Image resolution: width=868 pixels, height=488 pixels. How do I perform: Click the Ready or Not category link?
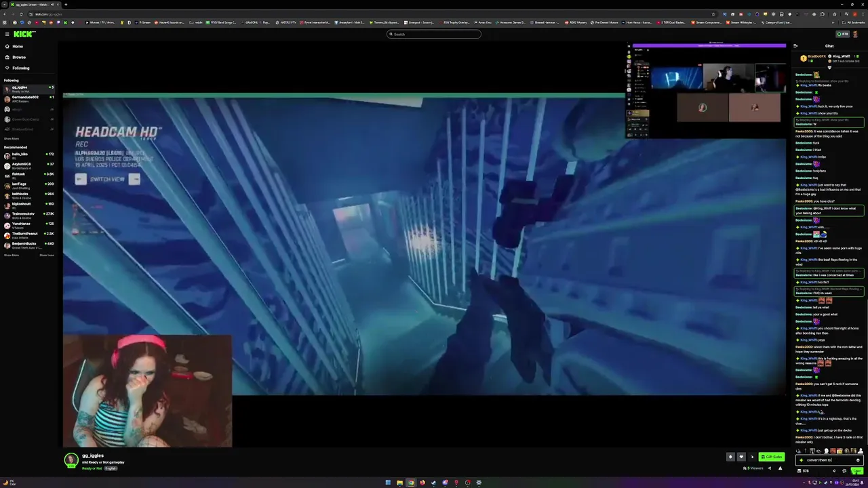tap(92, 468)
